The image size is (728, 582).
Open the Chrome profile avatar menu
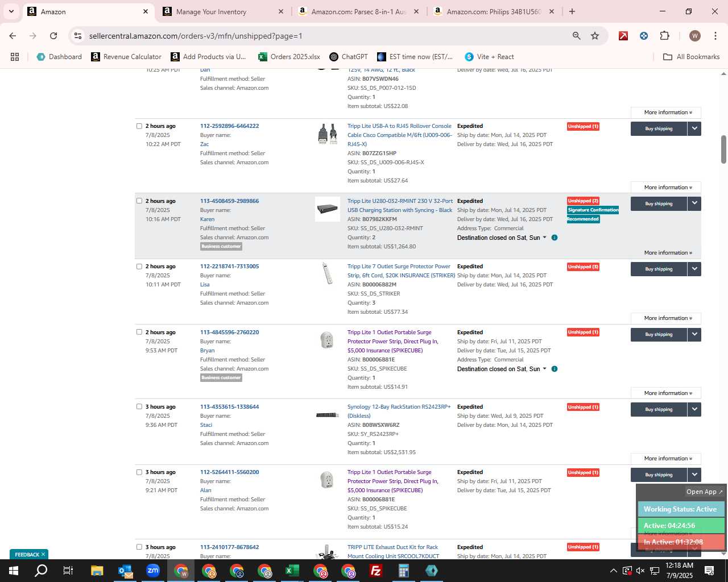pos(694,36)
